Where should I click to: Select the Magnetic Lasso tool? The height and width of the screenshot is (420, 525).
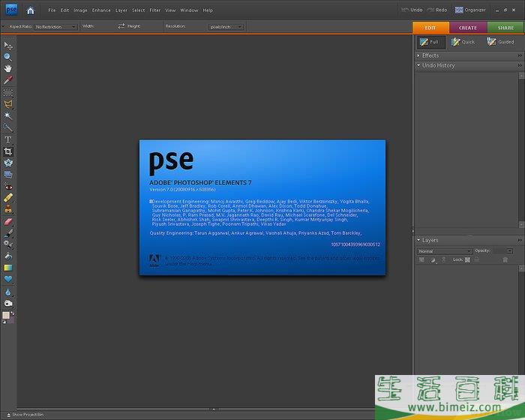pyautogui.click(x=8, y=104)
